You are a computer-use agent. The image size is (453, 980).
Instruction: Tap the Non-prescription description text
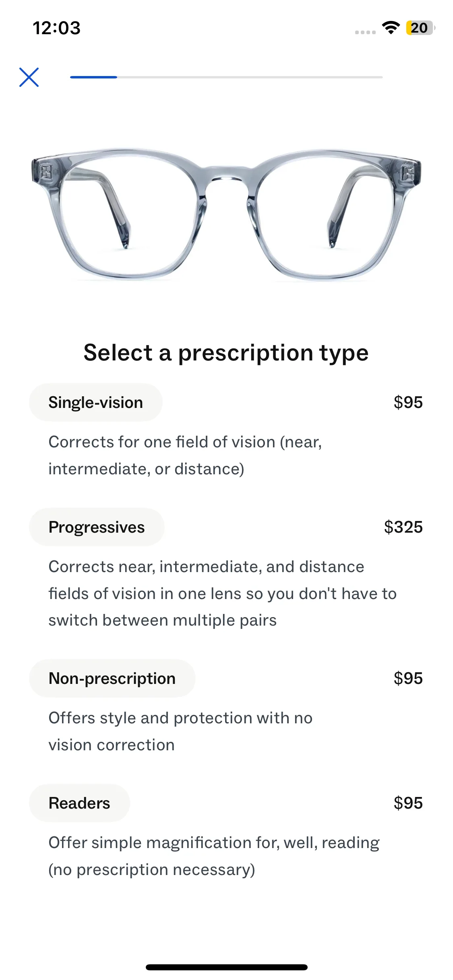[x=180, y=731]
